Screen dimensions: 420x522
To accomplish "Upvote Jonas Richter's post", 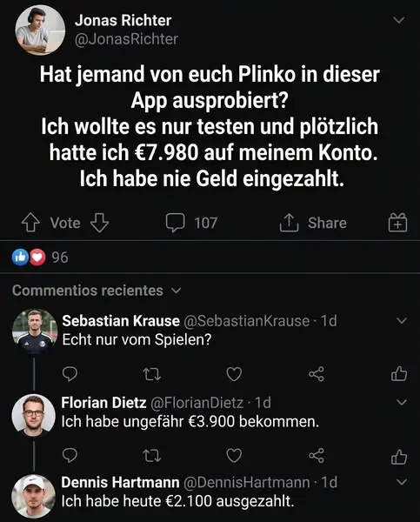I will click(x=30, y=223).
